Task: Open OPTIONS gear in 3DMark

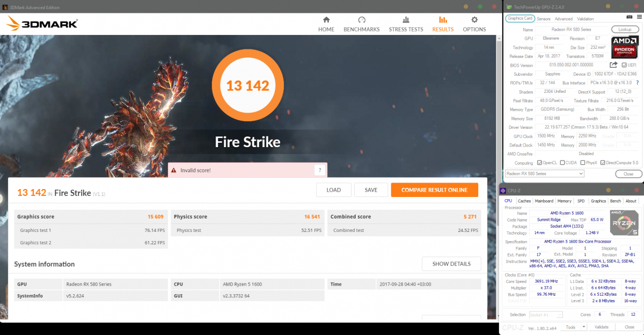Action: pos(474,24)
